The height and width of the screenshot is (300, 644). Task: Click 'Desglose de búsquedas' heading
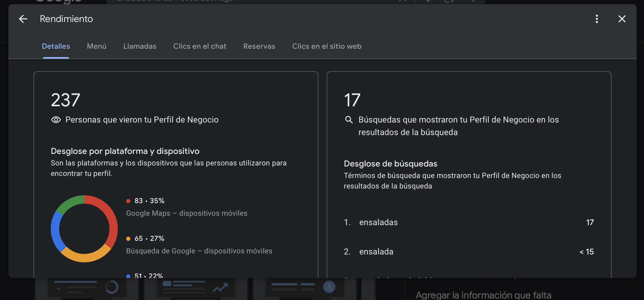point(390,164)
